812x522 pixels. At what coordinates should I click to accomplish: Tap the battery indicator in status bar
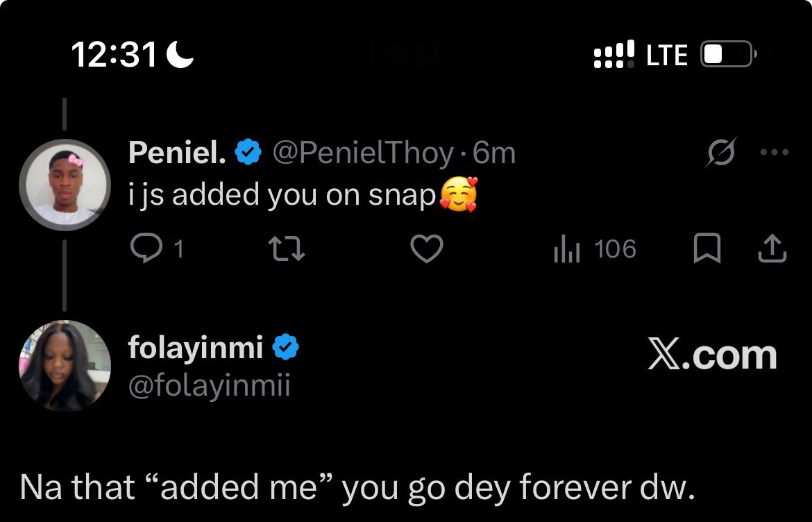tap(727, 55)
